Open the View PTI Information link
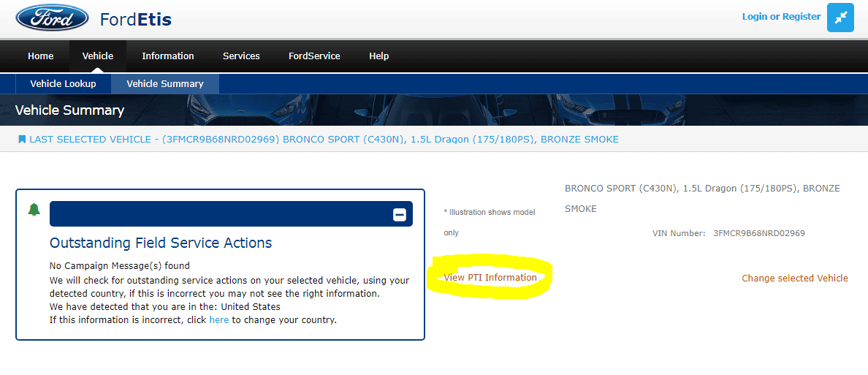The height and width of the screenshot is (375, 868). click(x=490, y=278)
